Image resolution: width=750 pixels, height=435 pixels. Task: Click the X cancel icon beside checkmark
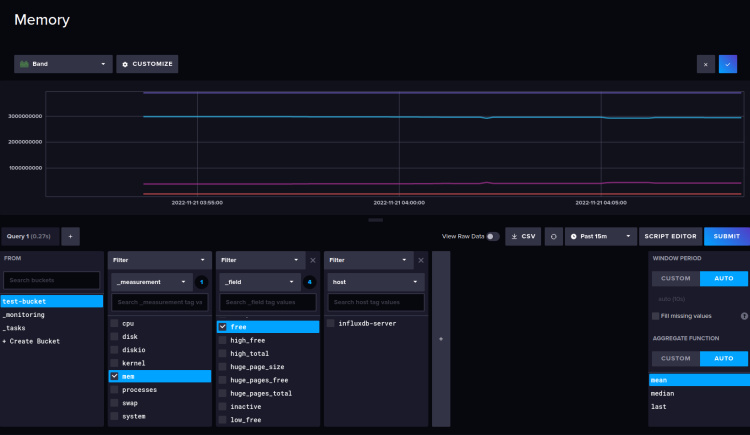[x=706, y=64]
